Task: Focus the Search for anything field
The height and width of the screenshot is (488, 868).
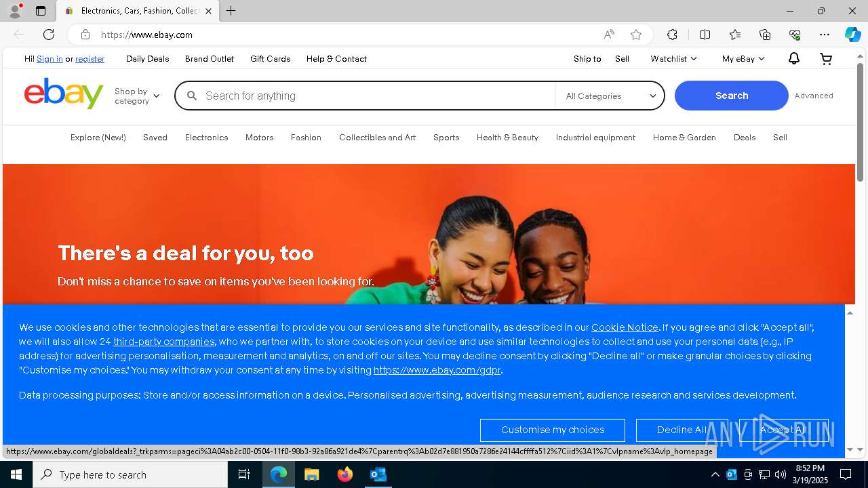Action: (x=365, y=96)
